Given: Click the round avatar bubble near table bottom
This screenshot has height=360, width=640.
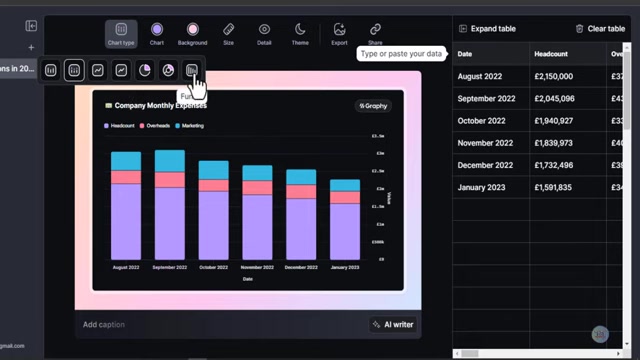Looking at the screenshot, I should [600, 334].
